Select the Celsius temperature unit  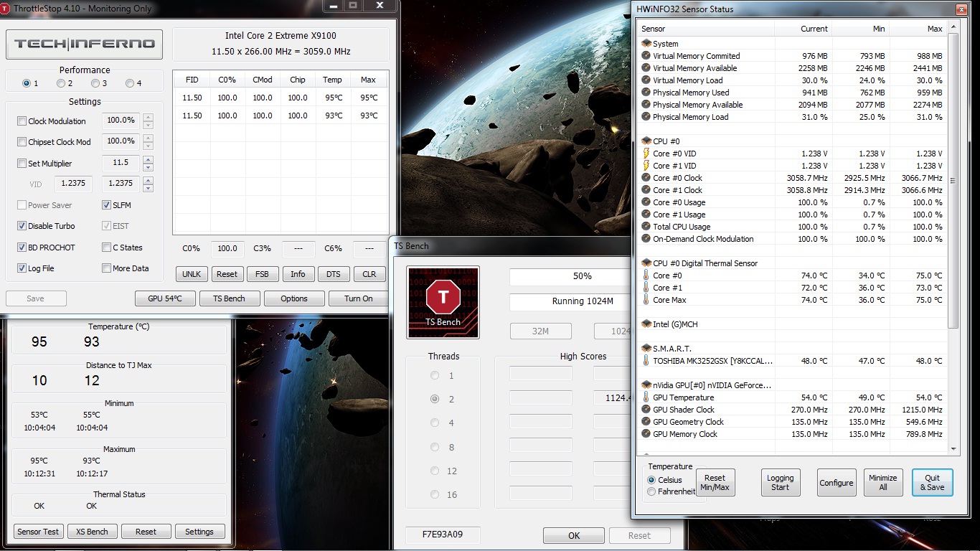pos(651,480)
